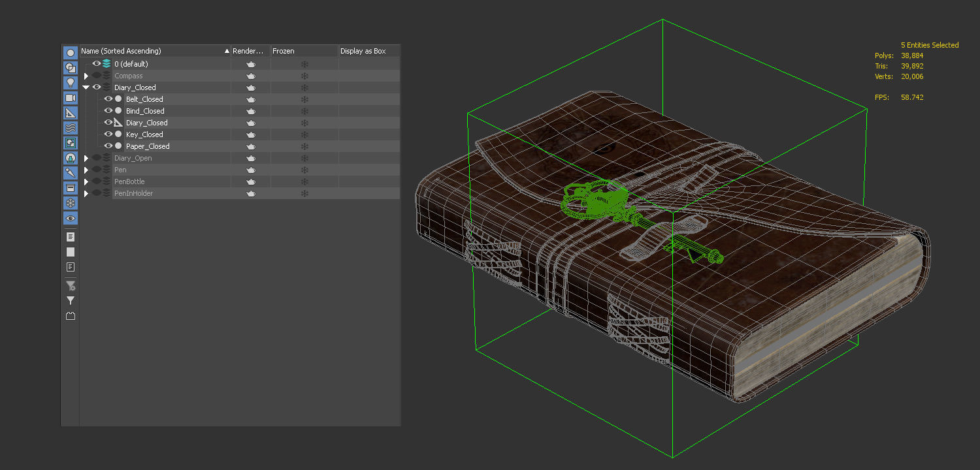Click the Name (Sorted Ascending) column header

tap(155, 51)
